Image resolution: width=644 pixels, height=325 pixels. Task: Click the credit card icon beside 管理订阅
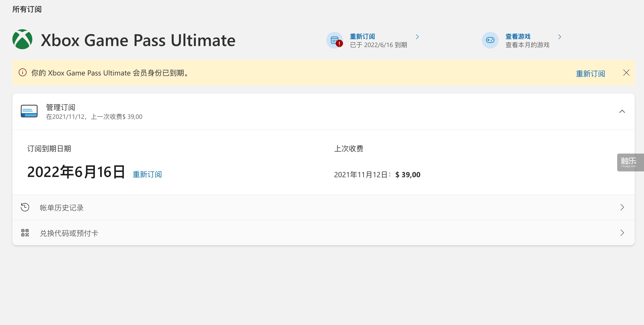click(29, 111)
